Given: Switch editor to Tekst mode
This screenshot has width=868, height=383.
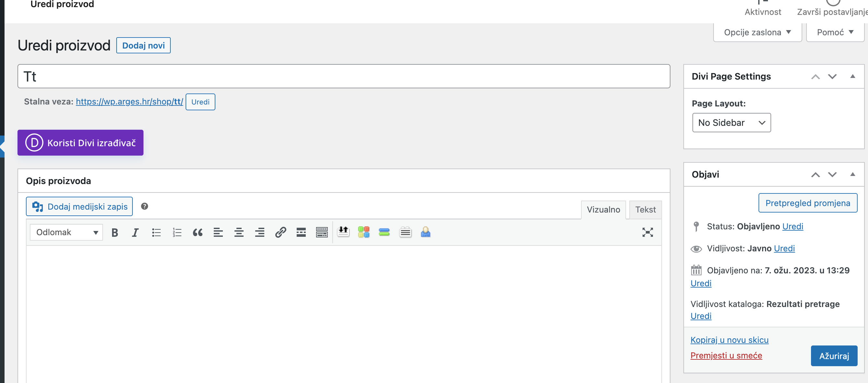Looking at the screenshot, I should (x=645, y=209).
